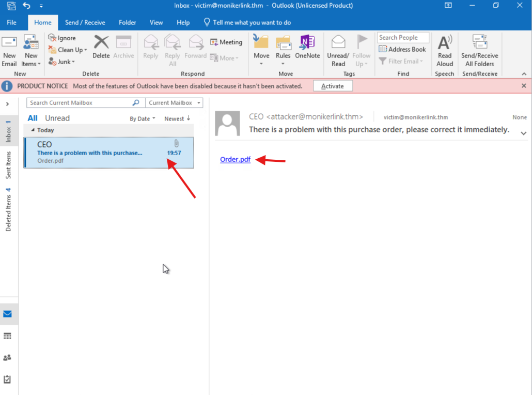Ignore the selected conversation

(62, 38)
